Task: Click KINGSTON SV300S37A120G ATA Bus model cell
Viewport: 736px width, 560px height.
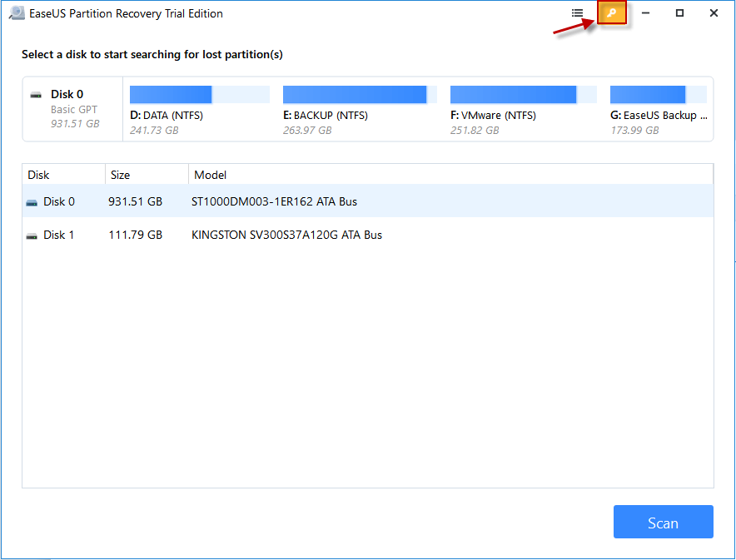Action: pos(286,235)
